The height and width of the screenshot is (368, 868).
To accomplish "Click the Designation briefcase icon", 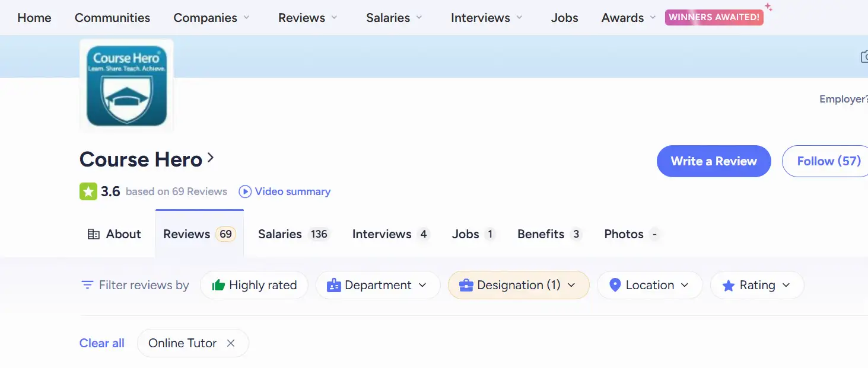I will click(x=466, y=285).
